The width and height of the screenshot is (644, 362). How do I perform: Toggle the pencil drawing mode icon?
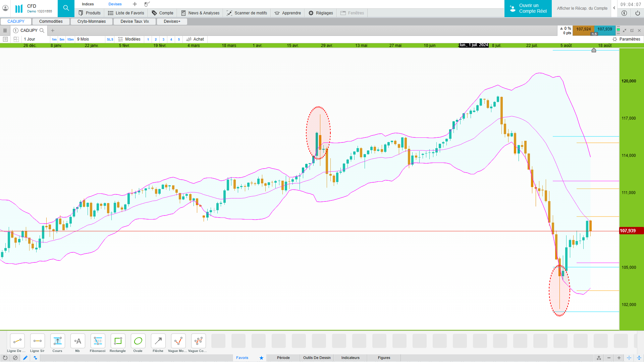coord(25,358)
